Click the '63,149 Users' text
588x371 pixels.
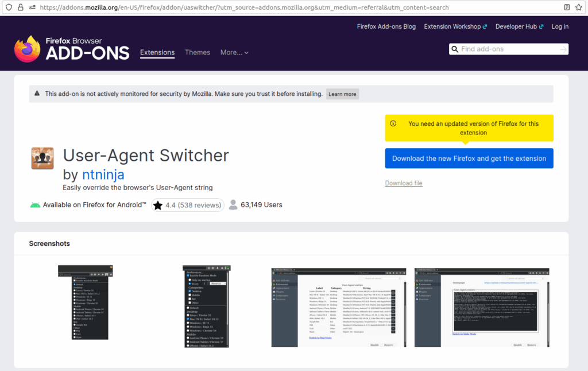pos(261,205)
